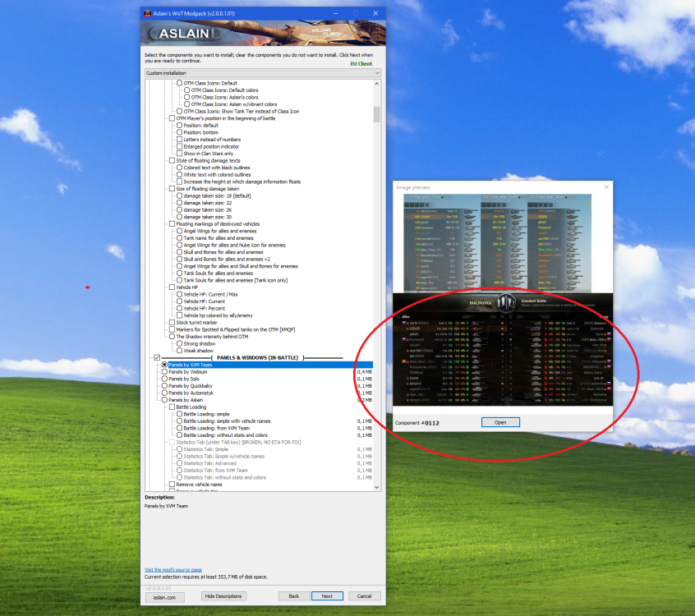Screen dimensions: 695x616
Task: Select Battle Loading: from XVM Team
Action: (x=180, y=428)
